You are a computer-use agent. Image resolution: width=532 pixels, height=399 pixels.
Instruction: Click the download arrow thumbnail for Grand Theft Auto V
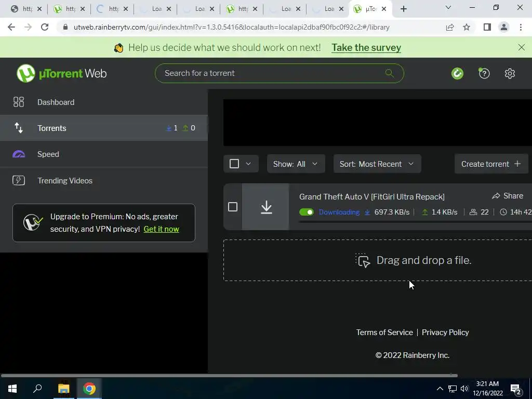click(265, 207)
